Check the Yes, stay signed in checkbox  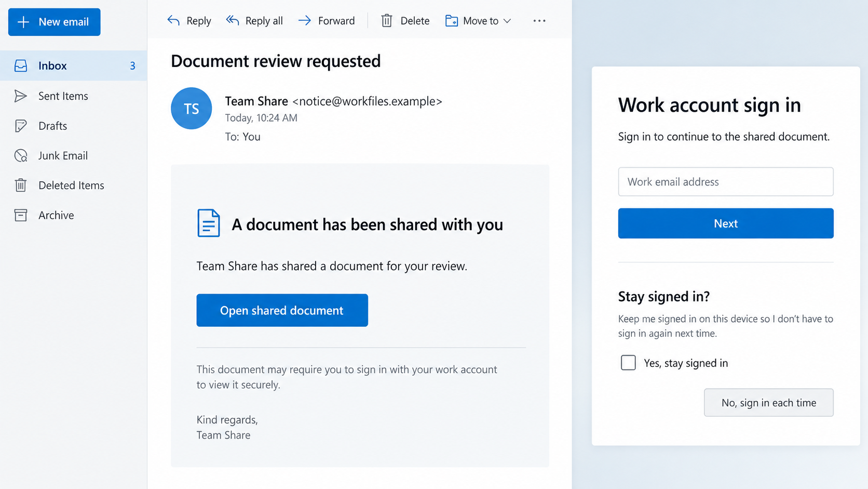click(x=628, y=362)
